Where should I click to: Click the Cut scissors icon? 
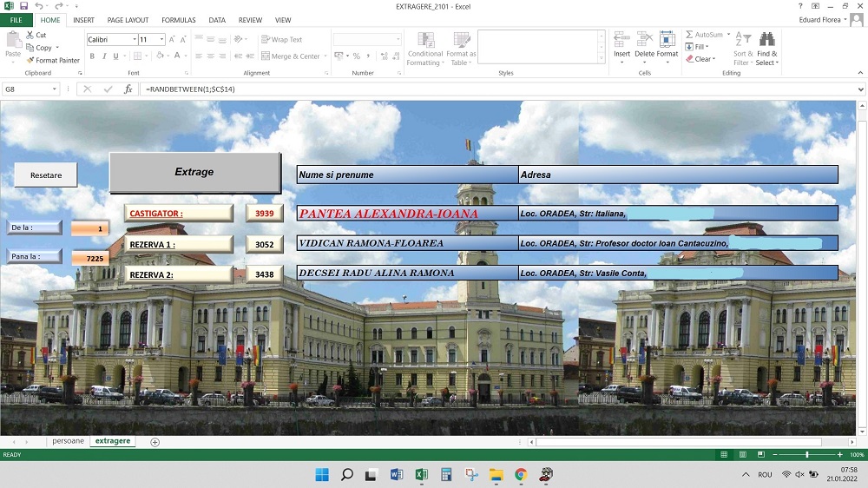[30, 36]
